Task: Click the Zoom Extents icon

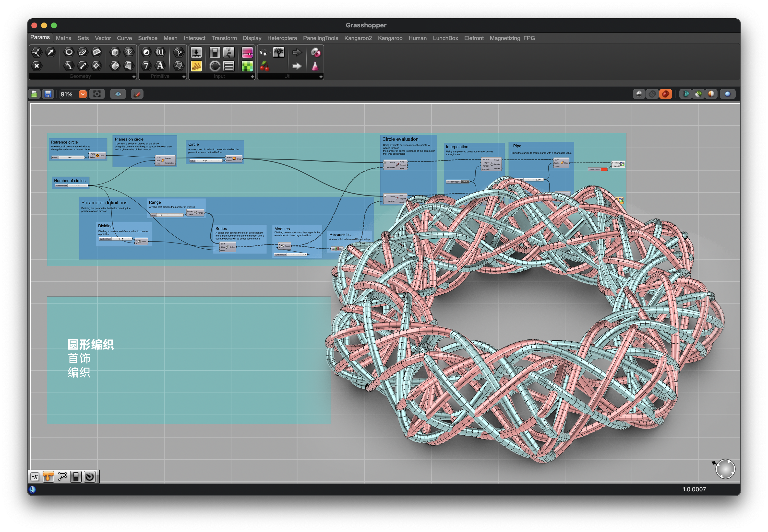Action: pos(97,94)
